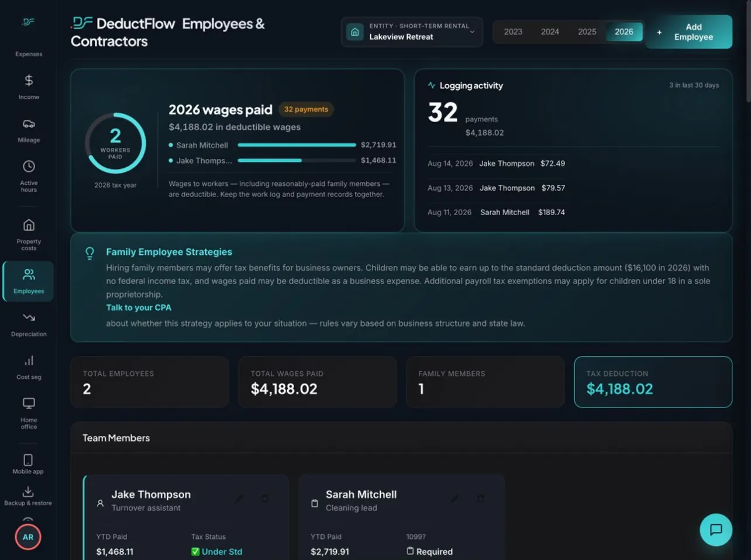Follow the Talk to your CPA link
Screen dimensions: 751x560
139,307
